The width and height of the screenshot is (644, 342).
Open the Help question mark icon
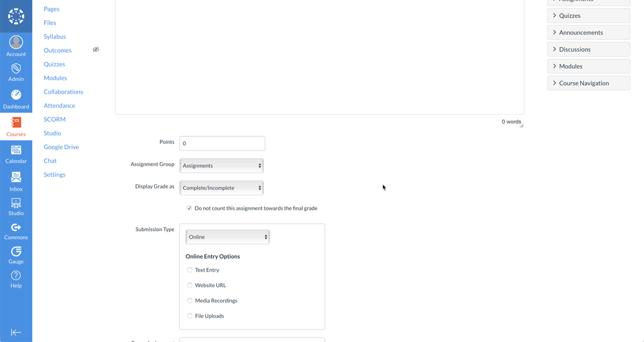tap(16, 276)
